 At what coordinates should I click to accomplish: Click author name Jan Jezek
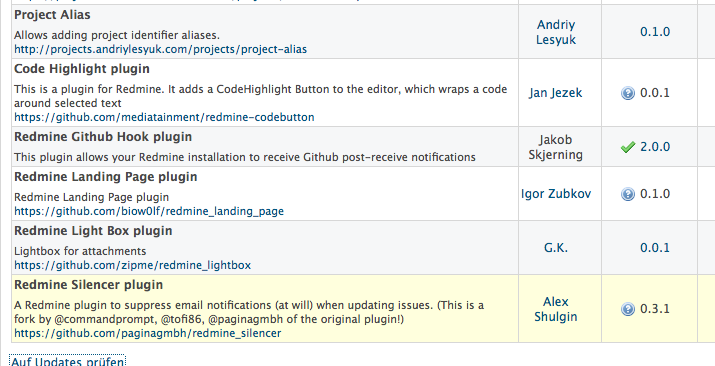tap(555, 93)
